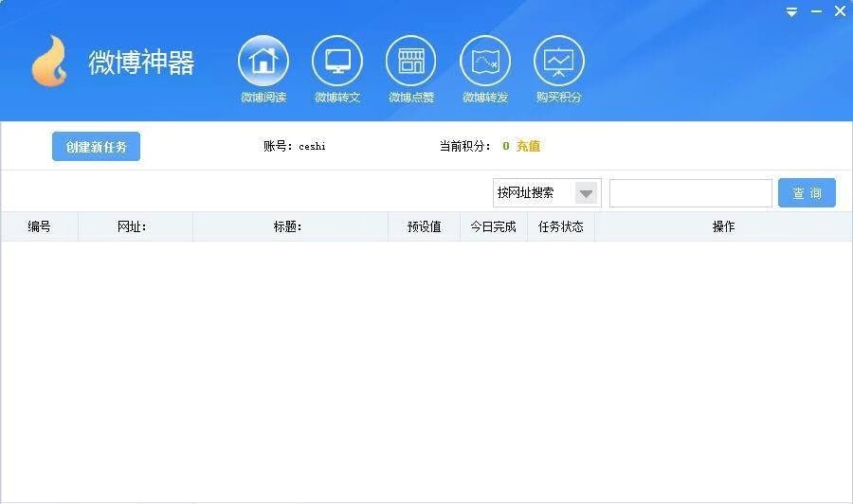This screenshot has height=504, width=853.
Task: Click the 任务状态 column header
Action: [561, 226]
